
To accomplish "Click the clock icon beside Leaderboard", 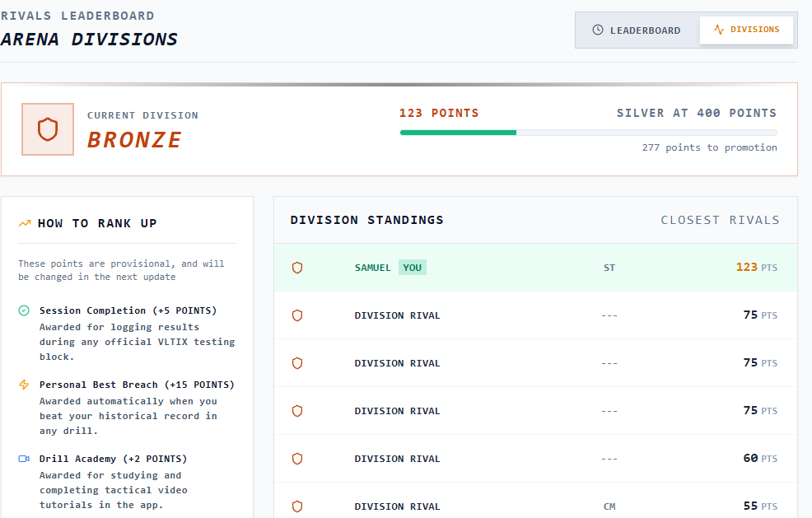I will [598, 30].
